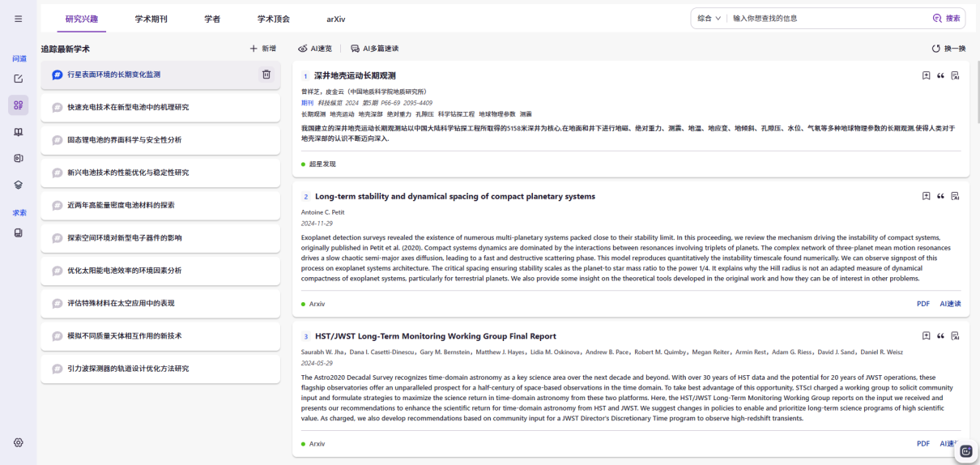Click the search field 输入你想查找的信息

tap(826, 18)
